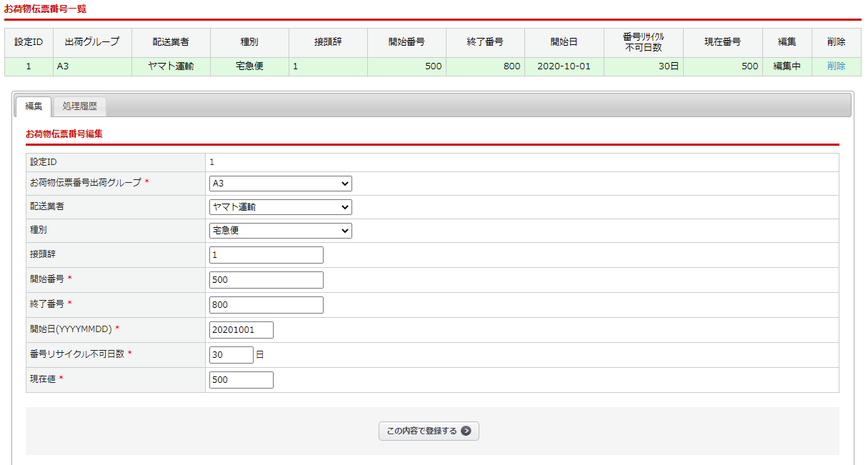Select the 編集 tab

click(34, 107)
